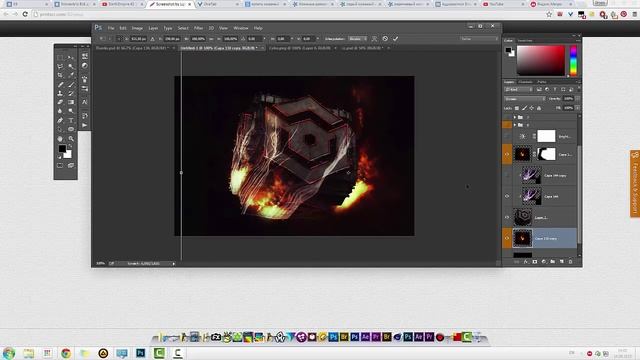640x360 pixels.
Task: Cancel the transform in options bar
Action: pos(385,39)
